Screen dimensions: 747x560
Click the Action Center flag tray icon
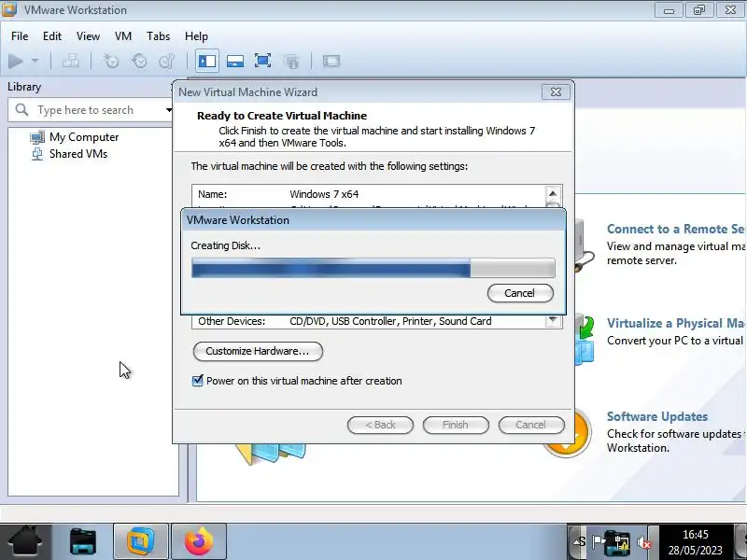coord(598,542)
